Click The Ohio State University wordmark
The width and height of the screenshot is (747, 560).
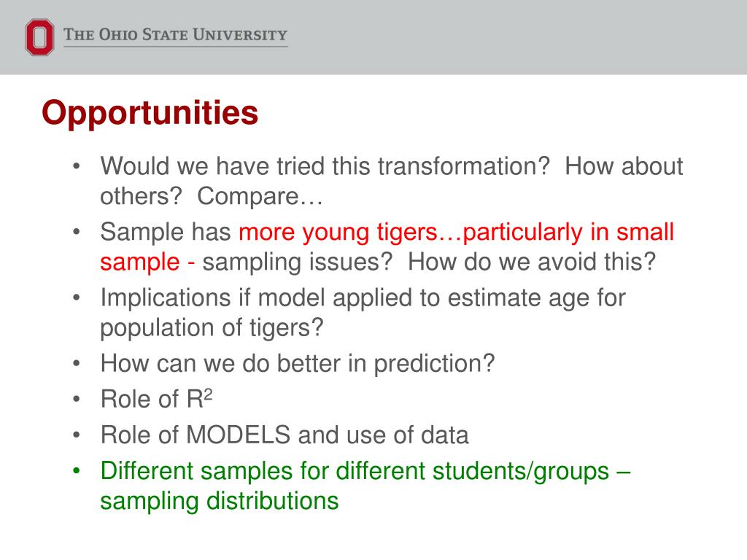click(175, 35)
